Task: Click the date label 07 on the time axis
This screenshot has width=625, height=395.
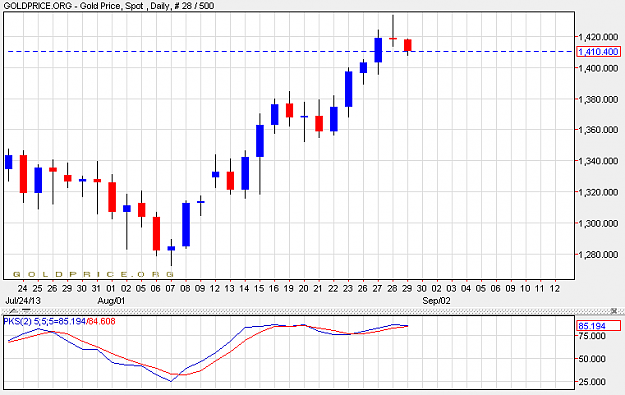Action: pyautogui.click(x=170, y=289)
